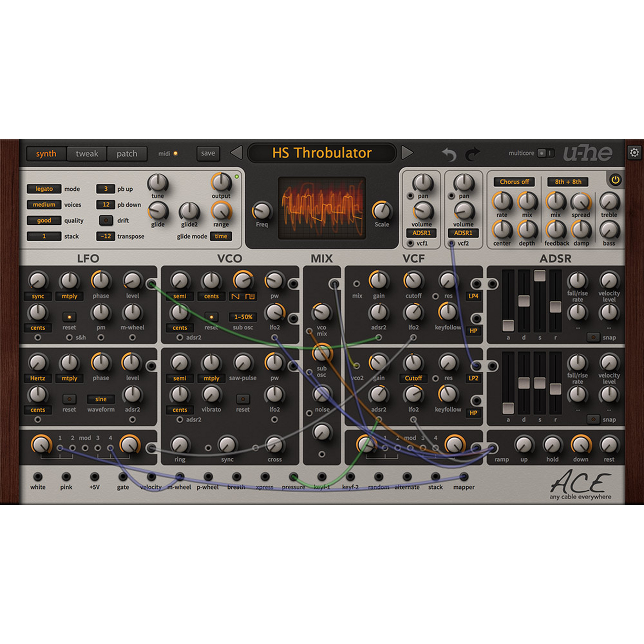
Task: Select the VCO1 pulse waveform icon
Action: click(x=250, y=296)
